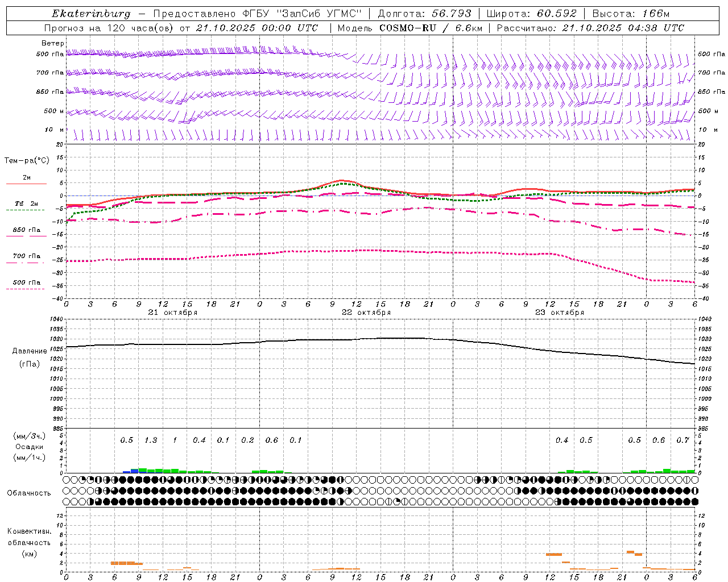
Task: Click the '1.3' precipitation amount value
Action: coord(151,440)
